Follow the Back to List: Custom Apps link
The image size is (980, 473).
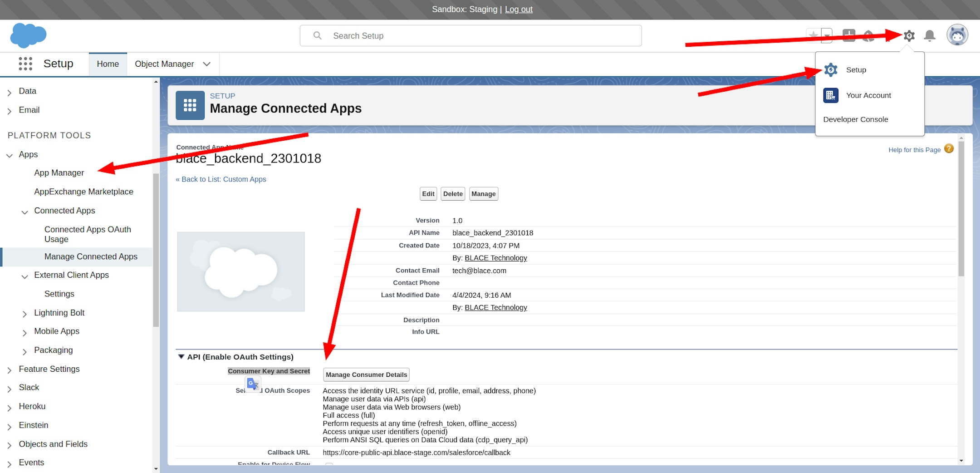pyautogui.click(x=221, y=179)
